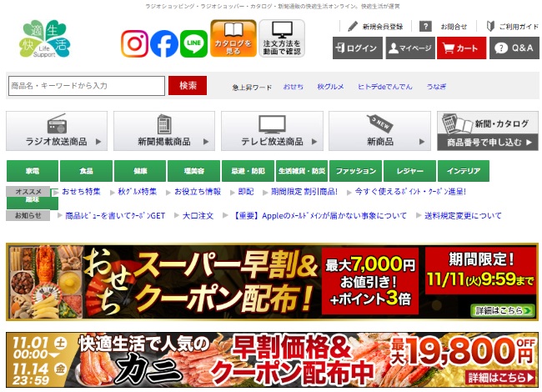Open 今すぐ使えるポイント・クーポン進呈! link
The height and width of the screenshot is (392, 542).
pos(410,192)
